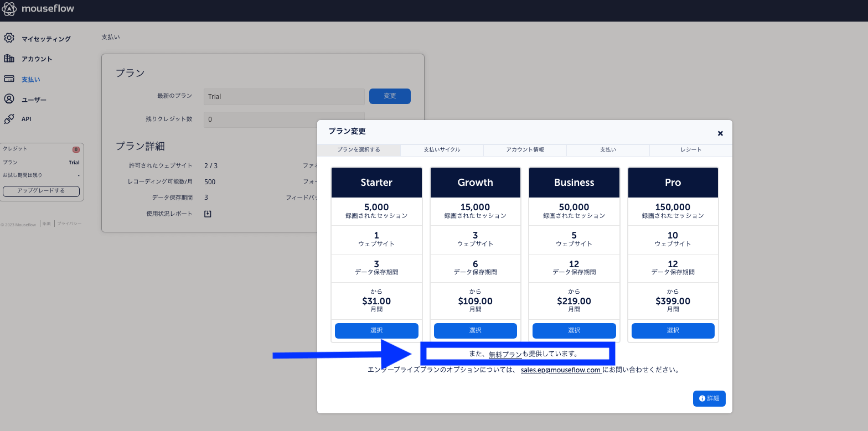The width and height of the screenshot is (868, 431).
Task: Switch to the アカウント情報 tab
Action: (525, 150)
